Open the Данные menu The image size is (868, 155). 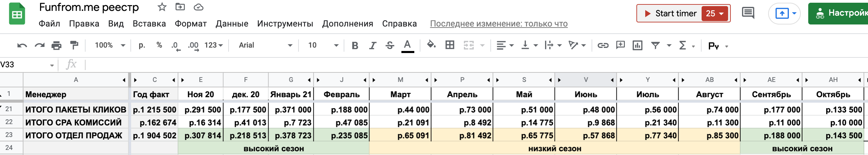(232, 24)
